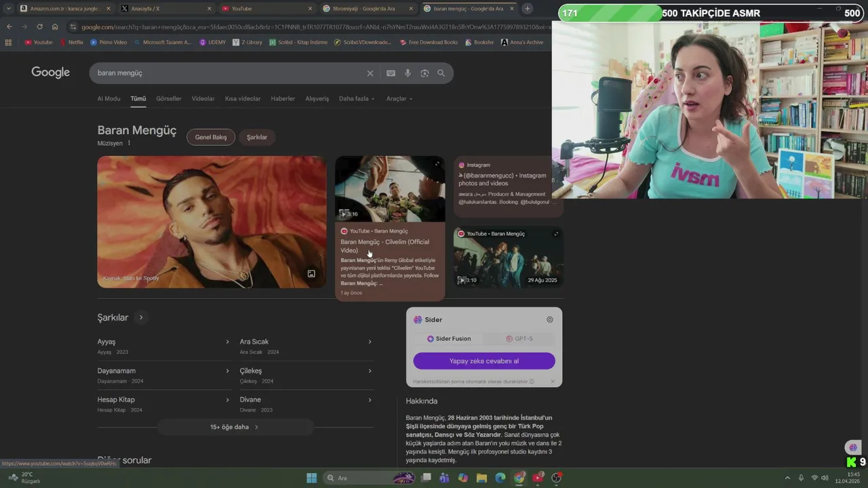Click the browser address bar URL

[x=315, y=27]
